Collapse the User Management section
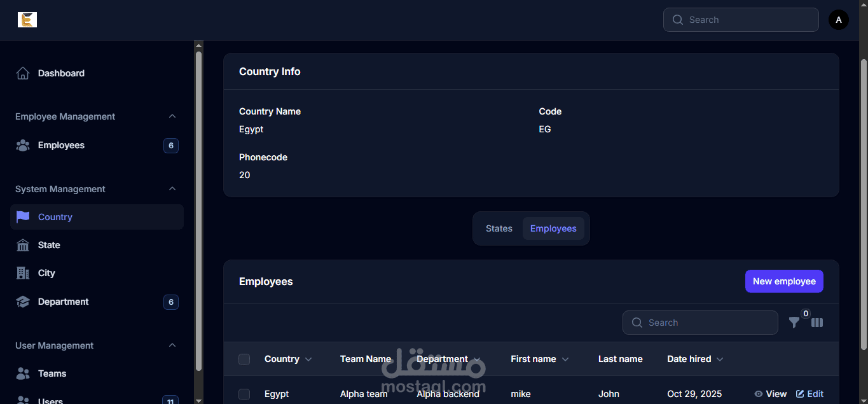 point(172,345)
